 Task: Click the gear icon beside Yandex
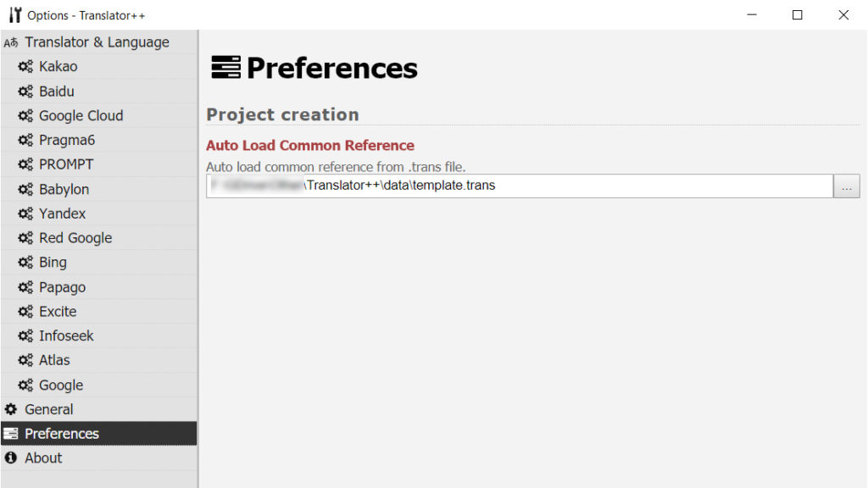[25, 213]
